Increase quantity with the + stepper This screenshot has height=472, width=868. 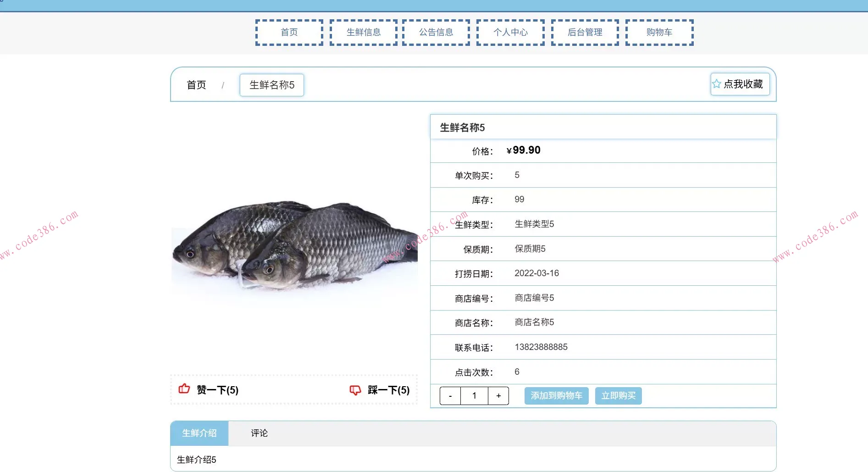[x=498, y=395]
